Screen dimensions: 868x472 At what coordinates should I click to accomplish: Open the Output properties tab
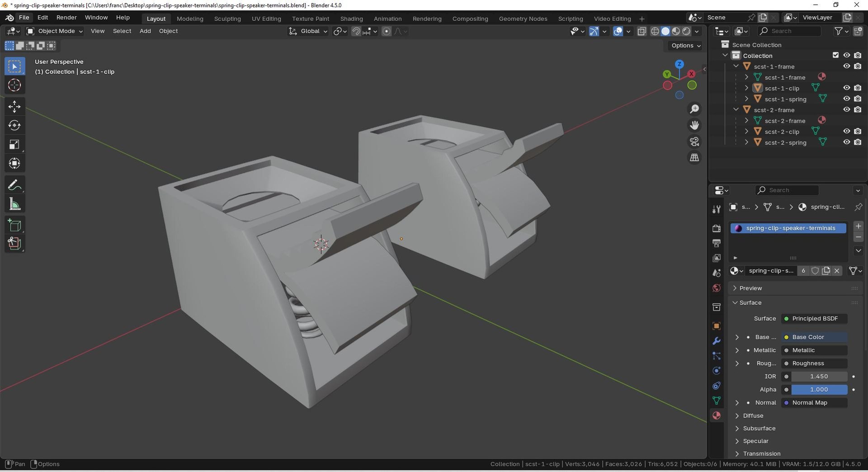pos(716,243)
